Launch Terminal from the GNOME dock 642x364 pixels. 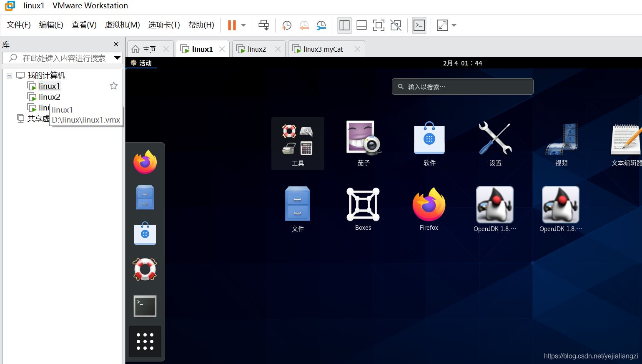pyautogui.click(x=145, y=306)
